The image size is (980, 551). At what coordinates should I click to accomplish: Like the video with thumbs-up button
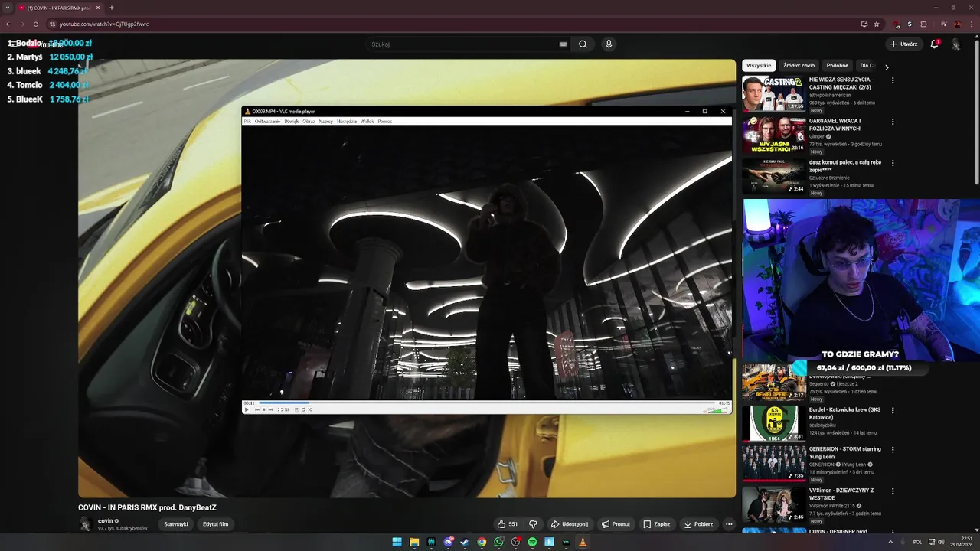[507, 524]
